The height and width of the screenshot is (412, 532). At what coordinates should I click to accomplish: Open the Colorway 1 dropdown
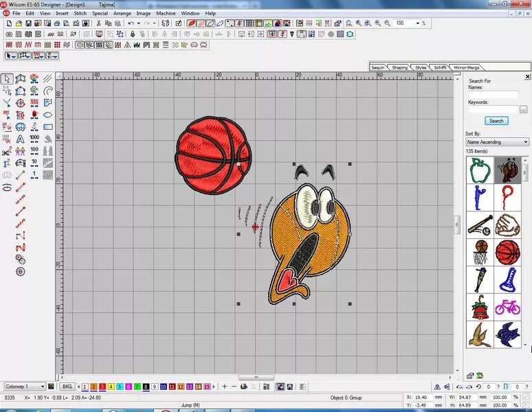(25, 386)
